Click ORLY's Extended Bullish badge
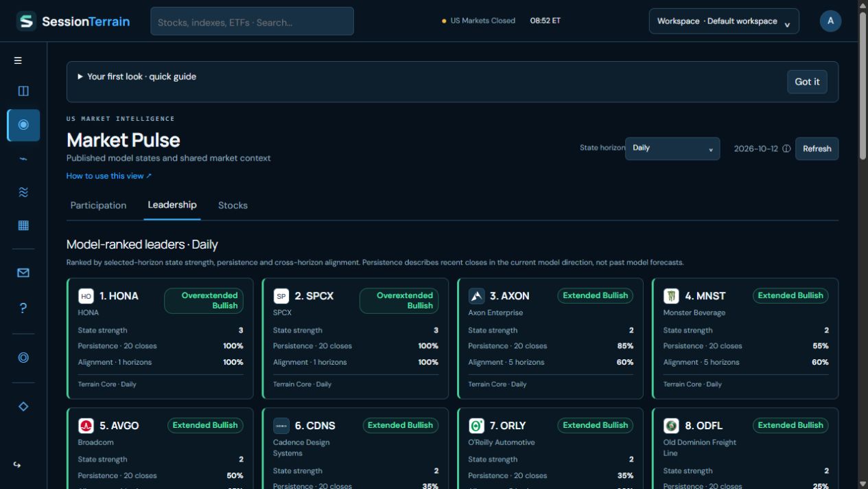The height and width of the screenshot is (489, 868). (x=595, y=426)
